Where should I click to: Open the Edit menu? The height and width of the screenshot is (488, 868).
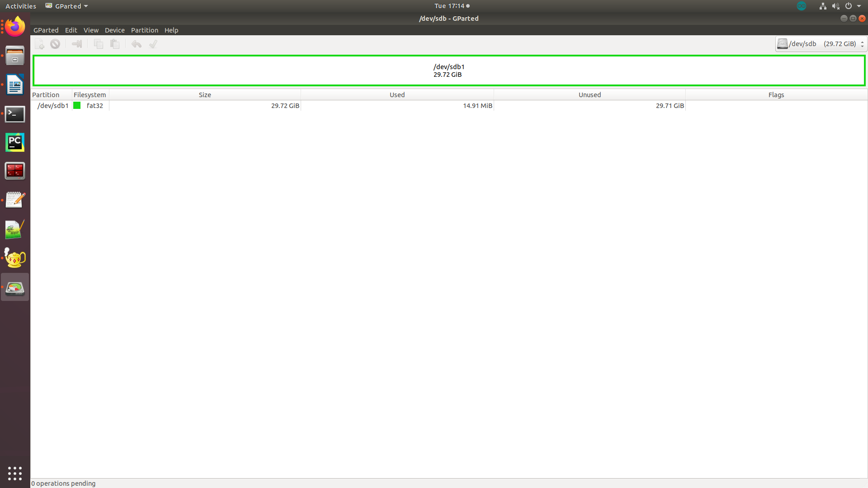[x=71, y=30]
